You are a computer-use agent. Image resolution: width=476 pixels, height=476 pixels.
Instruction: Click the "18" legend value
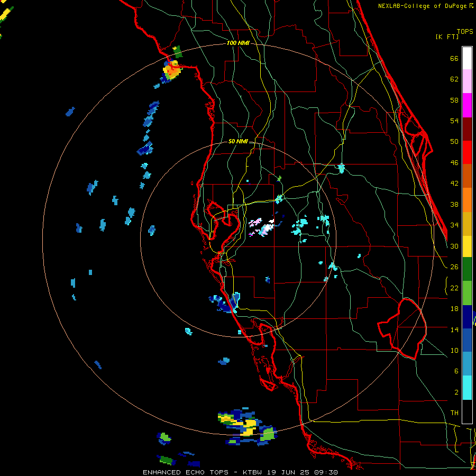tap(454, 309)
